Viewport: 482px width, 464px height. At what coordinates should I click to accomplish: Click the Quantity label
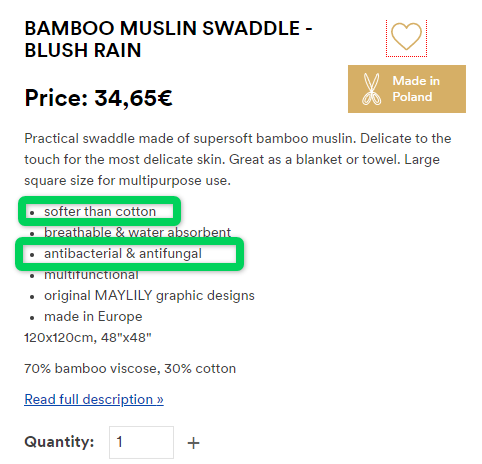click(x=59, y=442)
